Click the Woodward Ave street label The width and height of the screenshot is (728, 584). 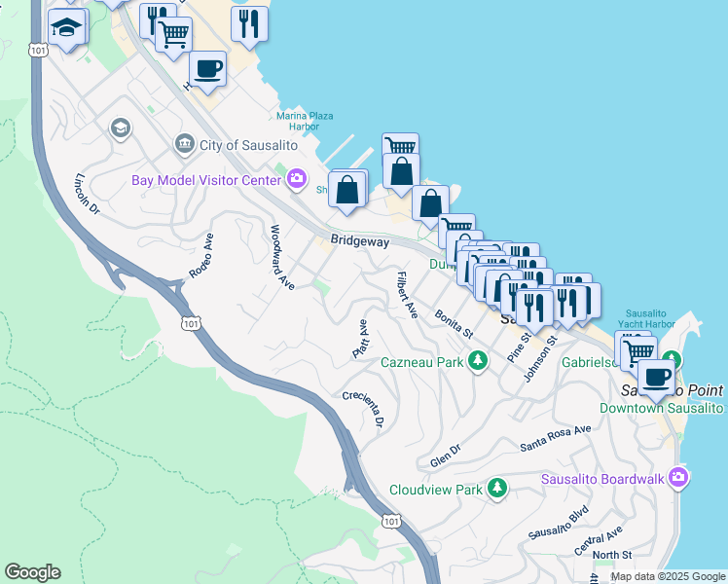pyautogui.click(x=282, y=257)
